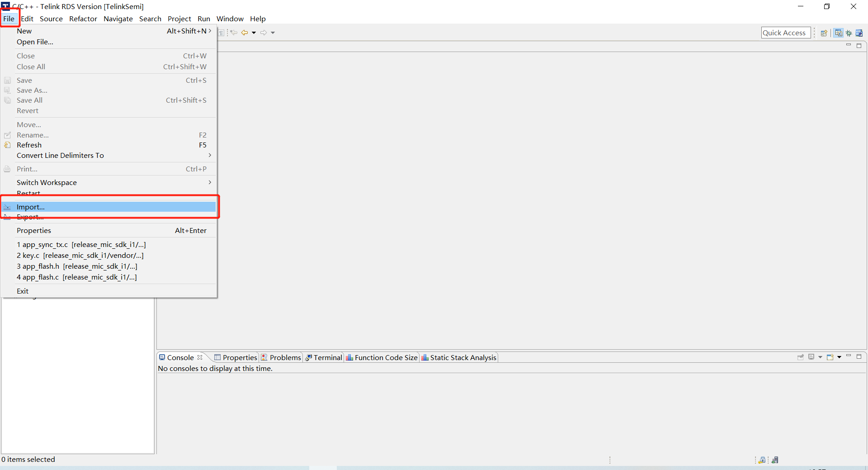Click the Quick Access field

point(786,32)
